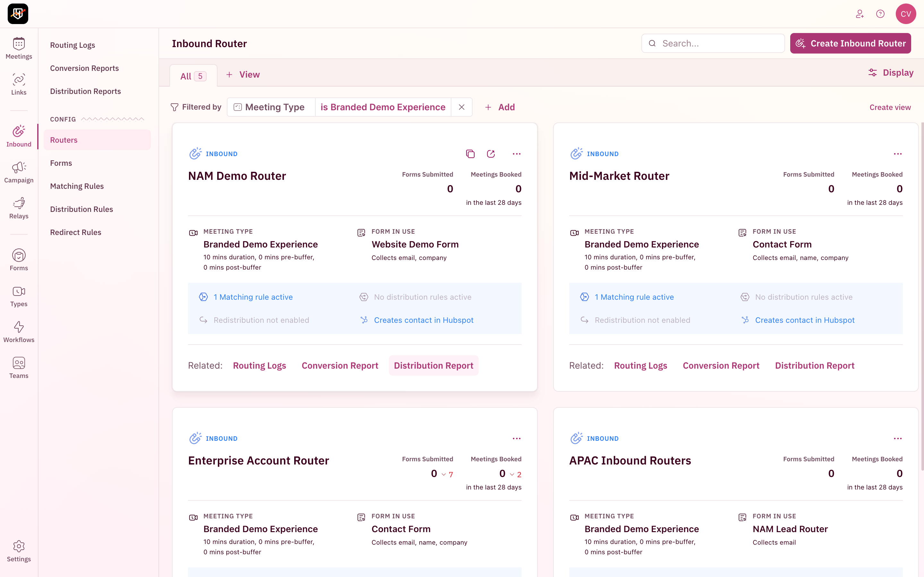Open NAM Demo Router in new window icon
This screenshot has width=924, height=577.
tap(491, 154)
